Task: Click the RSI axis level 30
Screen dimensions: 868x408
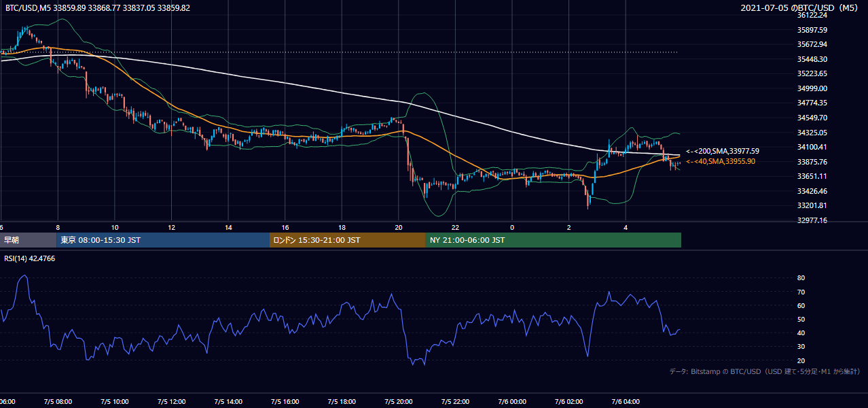Action: tap(801, 347)
